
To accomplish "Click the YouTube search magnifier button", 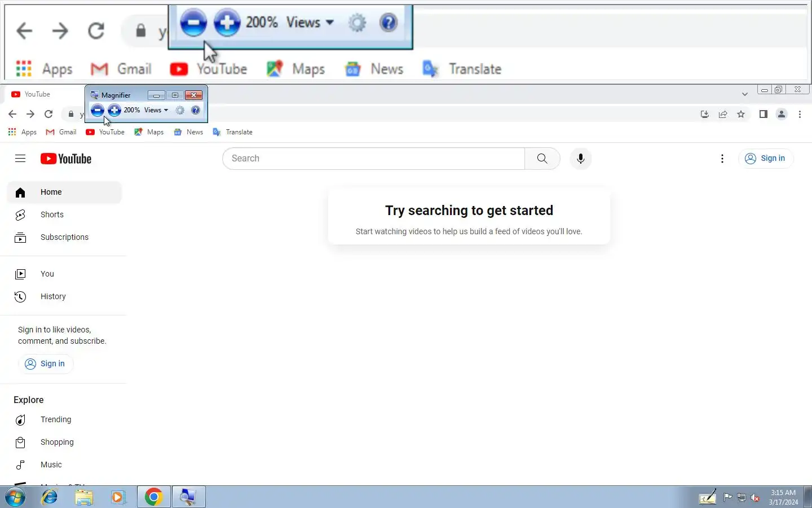I will tap(542, 159).
